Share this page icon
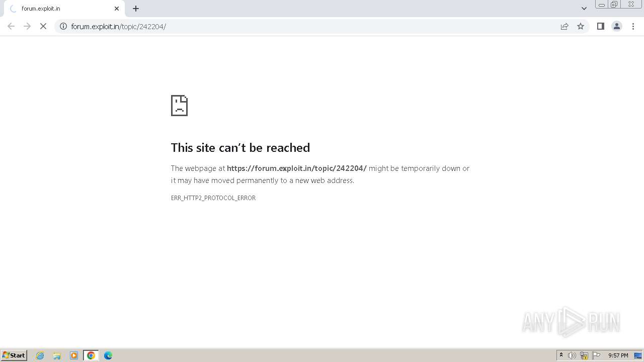This screenshot has width=644, height=362. coord(565,26)
